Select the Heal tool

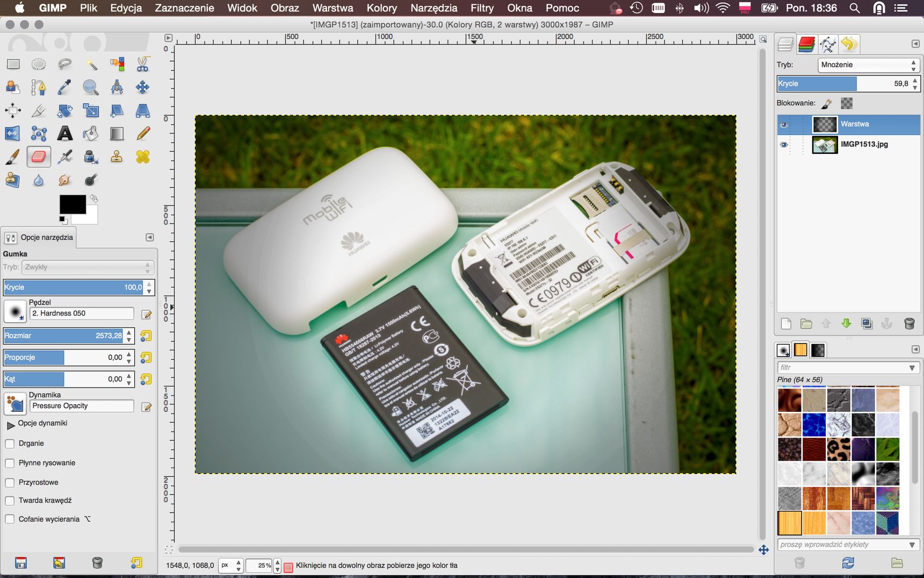tap(143, 156)
